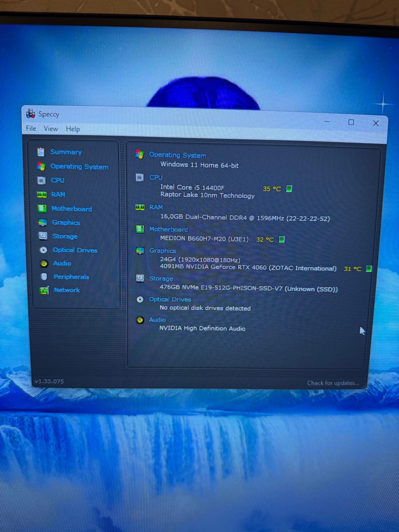The height and width of the screenshot is (532, 399).
Task: Click the Operating System flag icon in sidebar
Action: click(41, 166)
